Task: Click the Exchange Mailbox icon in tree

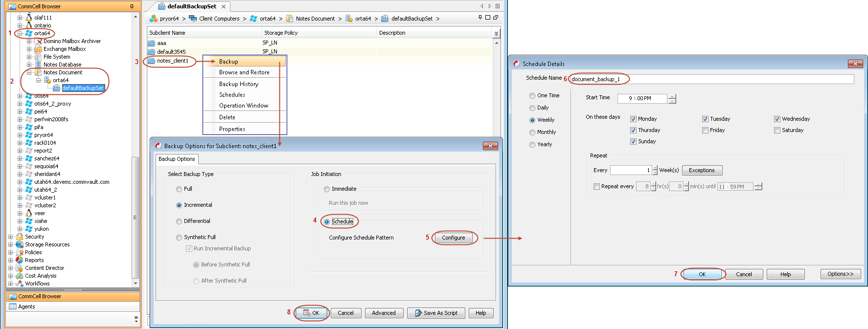Action: tap(38, 49)
